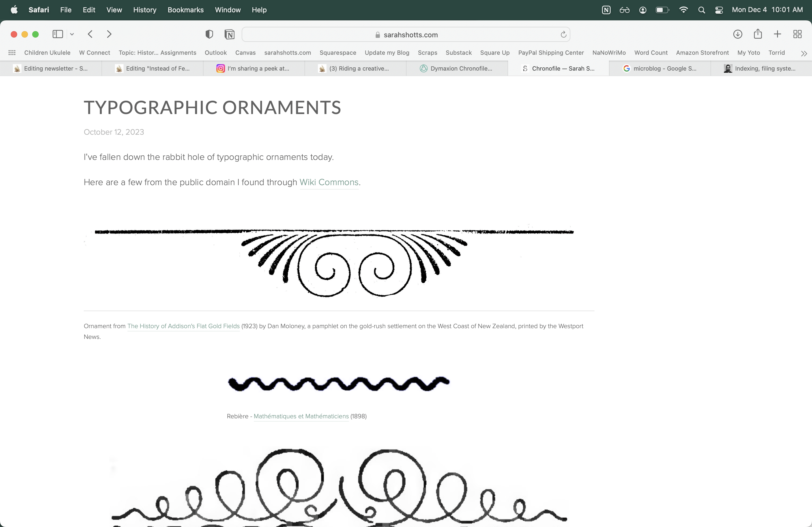This screenshot has height=527, width=812.
Task: Show tab overview grid icon
Action: pos(797,34)
